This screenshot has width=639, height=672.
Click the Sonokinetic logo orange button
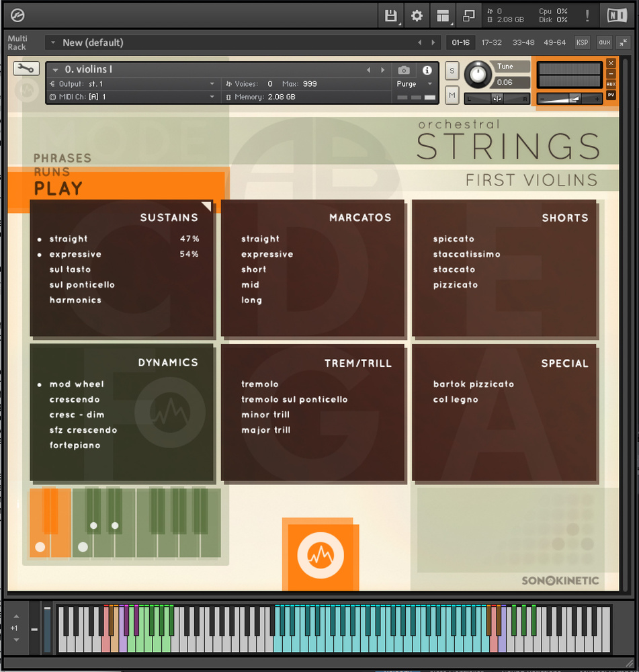point(321,555)
